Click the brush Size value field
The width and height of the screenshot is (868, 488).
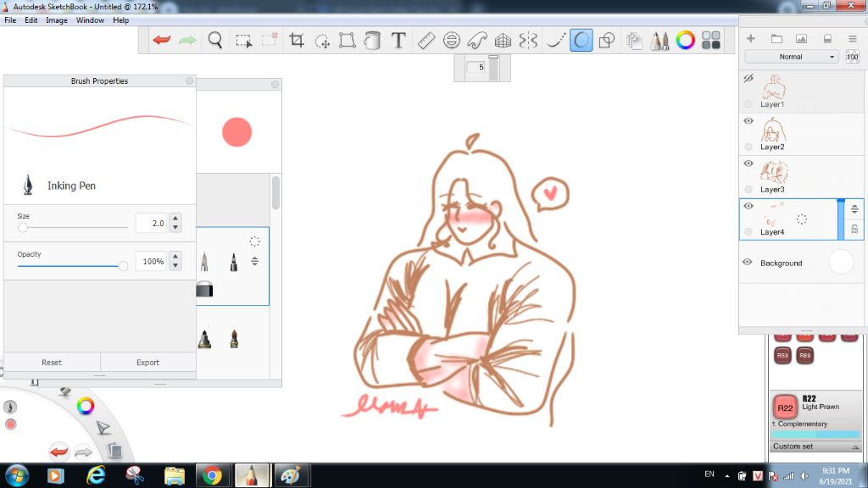[151, 223]
